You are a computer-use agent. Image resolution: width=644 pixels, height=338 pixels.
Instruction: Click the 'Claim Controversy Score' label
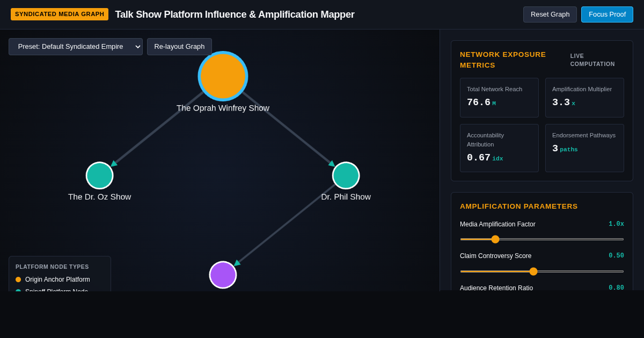(x=496, y=256)
